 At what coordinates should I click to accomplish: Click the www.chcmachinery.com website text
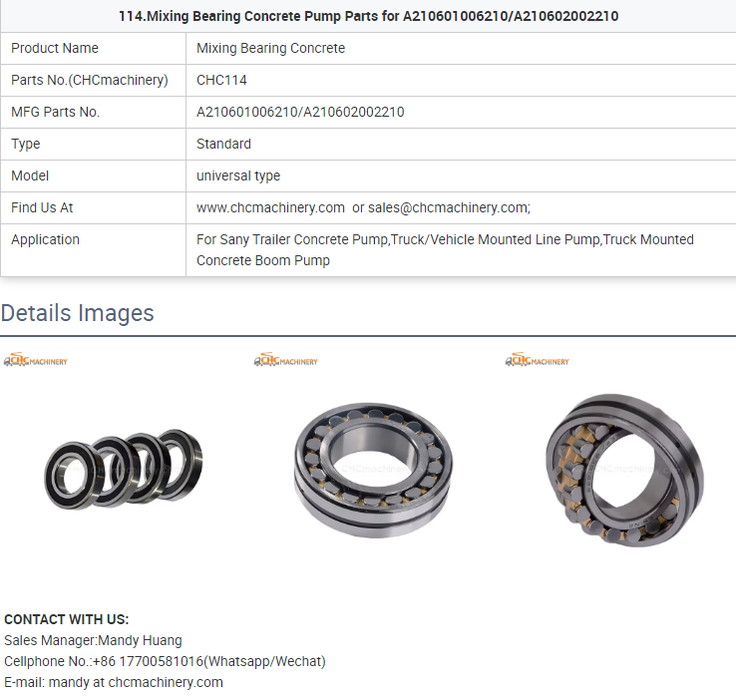click(270, 207)
